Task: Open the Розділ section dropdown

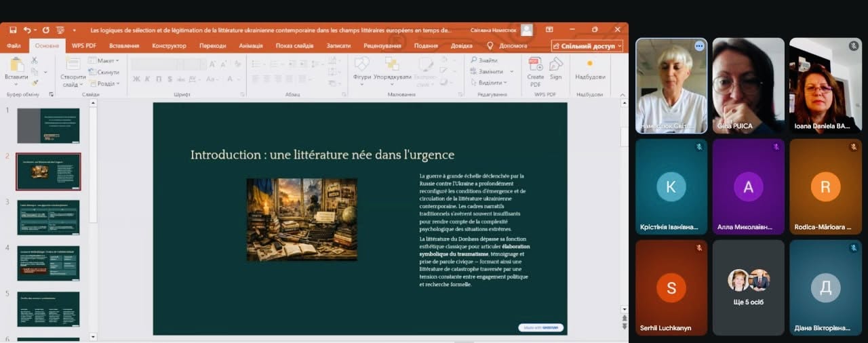Action: (104, 83)
